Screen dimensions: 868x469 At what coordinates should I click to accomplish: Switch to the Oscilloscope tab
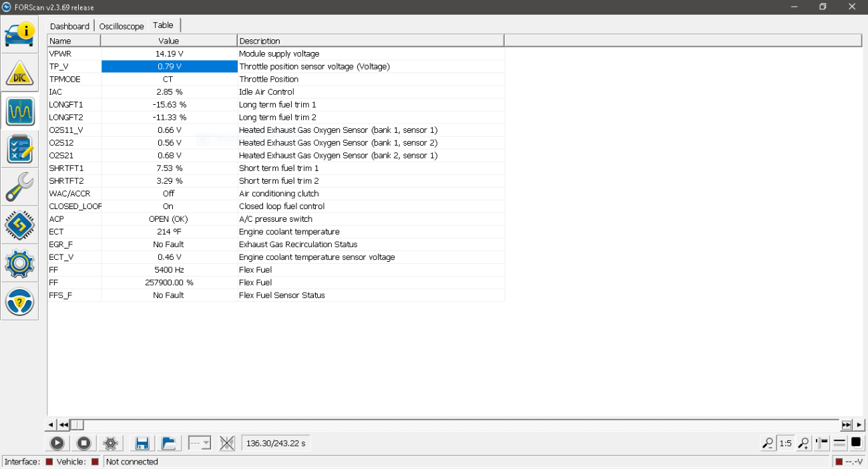pyautogui.click(x=122, y=26)
